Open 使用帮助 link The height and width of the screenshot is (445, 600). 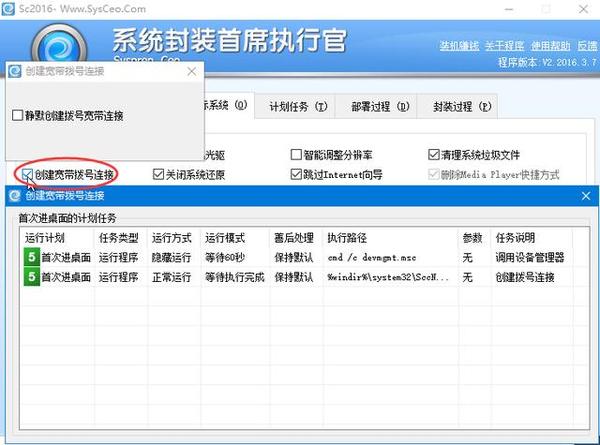click(x=550, y=46)
